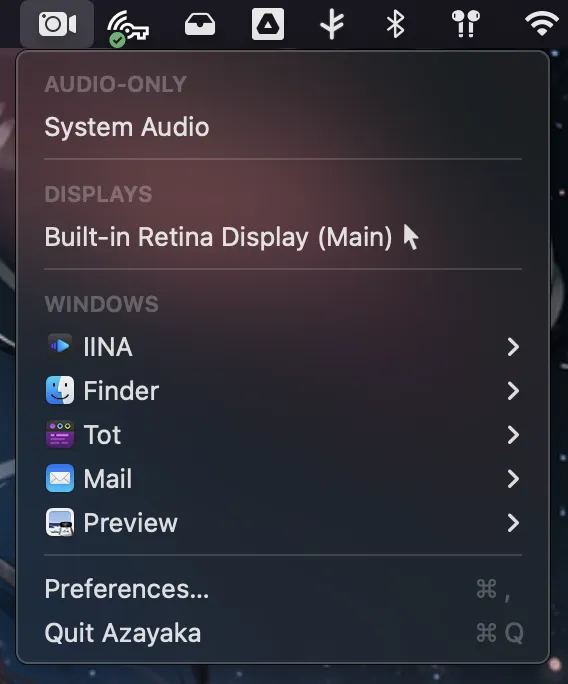Expand the chevron next to Preview
The image size is (568, 684).
point(513,523)
